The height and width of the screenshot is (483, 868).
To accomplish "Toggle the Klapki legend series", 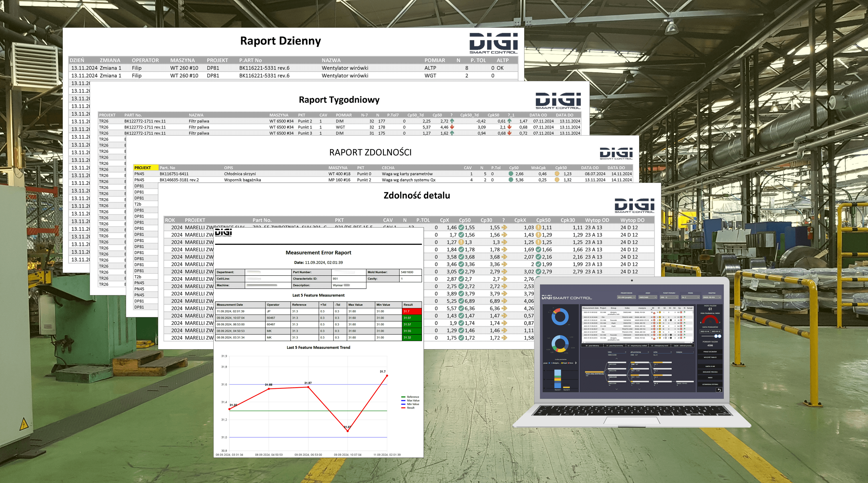I will tap(564, 363).
